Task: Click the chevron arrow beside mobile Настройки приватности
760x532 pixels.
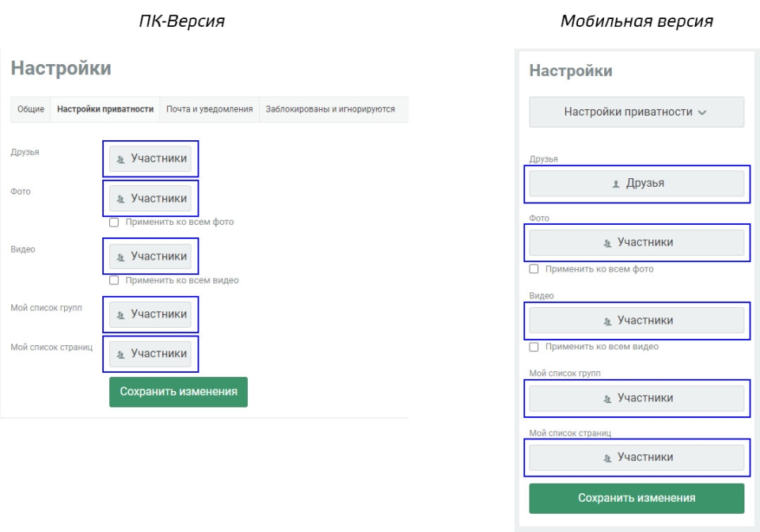Action: pos(702,112)
